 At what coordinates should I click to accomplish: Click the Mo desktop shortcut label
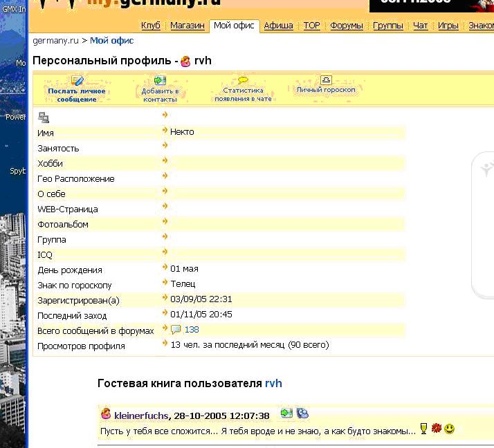point(21,63)
